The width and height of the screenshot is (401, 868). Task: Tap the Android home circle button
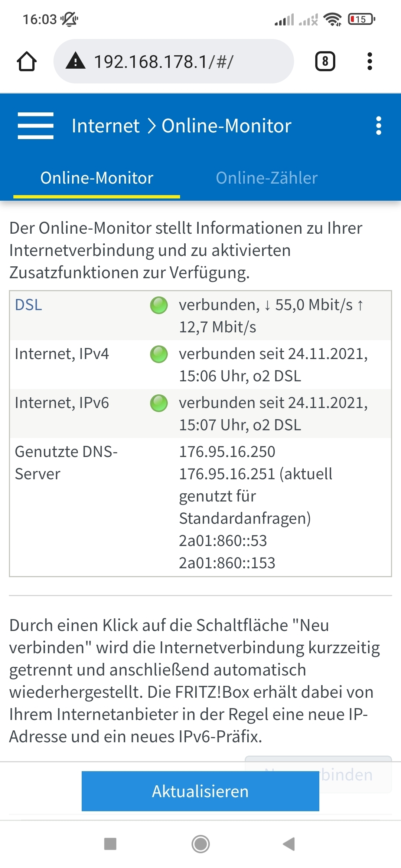coord(200,844)
